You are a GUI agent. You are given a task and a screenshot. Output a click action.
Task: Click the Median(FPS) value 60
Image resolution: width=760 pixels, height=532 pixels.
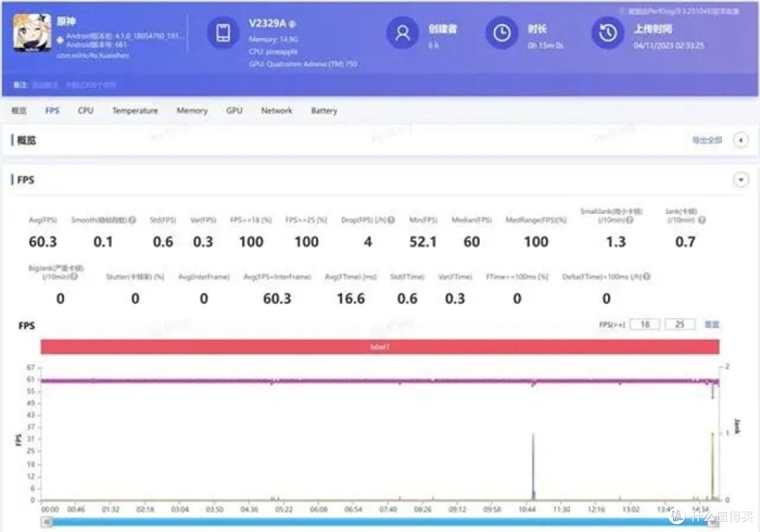(471, 242)
